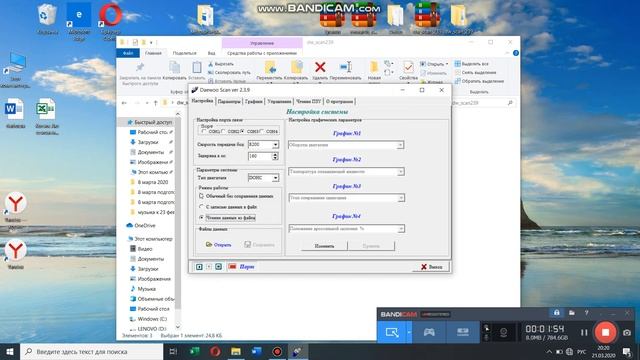Open upper Yandex browser desktop shortcut
Image resolution: width=640 pixels, height=360 pixels.
coord(16,203)
